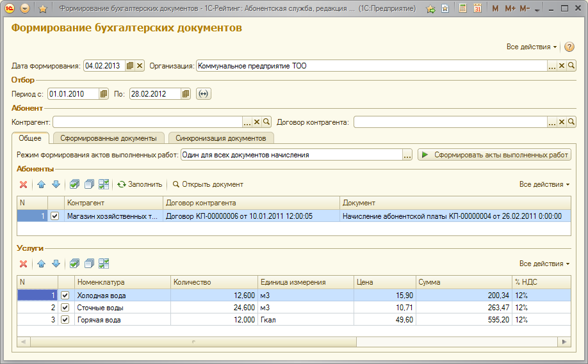Move Абоненты row down with arrow icon
The image size is (588, 364).
(56, 184)
